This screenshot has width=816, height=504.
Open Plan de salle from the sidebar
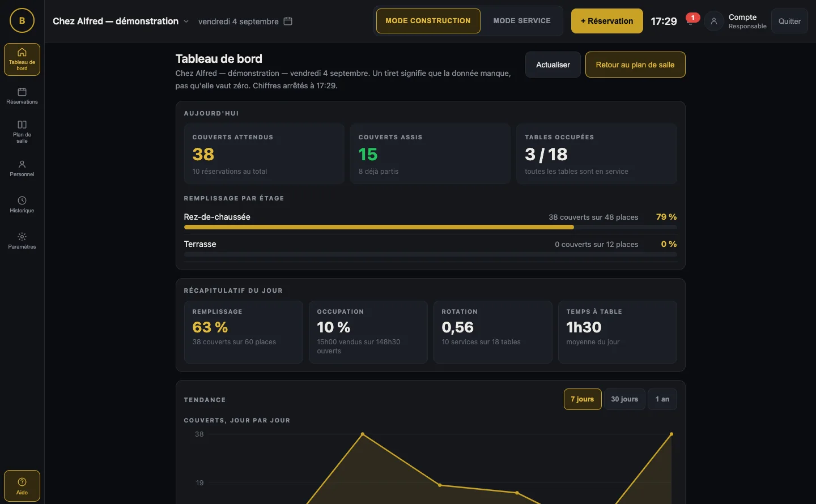click(22, 131)
